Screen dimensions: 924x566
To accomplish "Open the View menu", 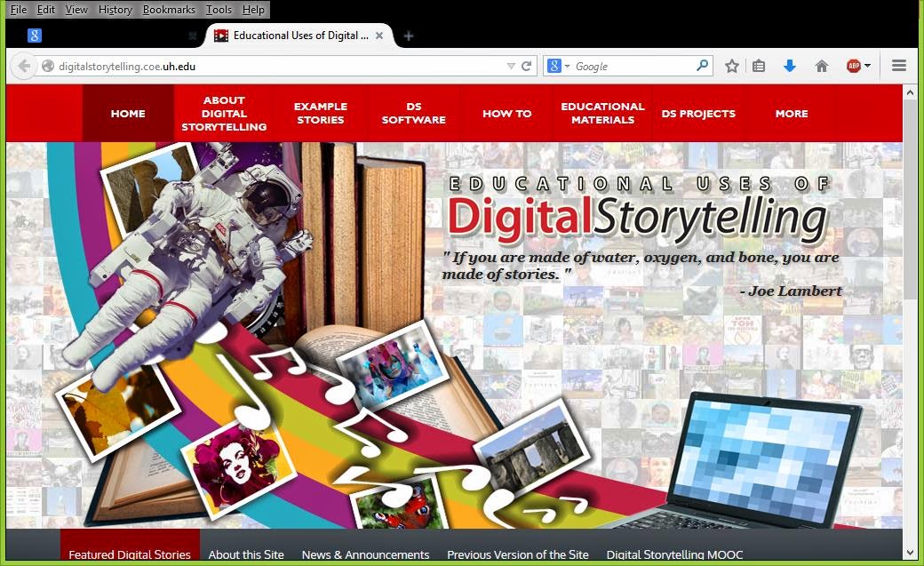I will [76, 10].
